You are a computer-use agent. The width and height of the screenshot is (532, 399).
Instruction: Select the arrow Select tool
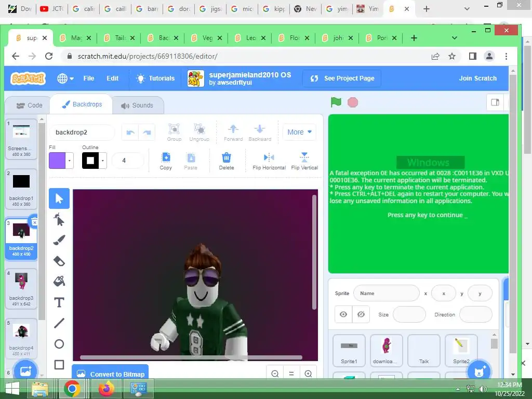pyautogui.click(x=59, y=198)
